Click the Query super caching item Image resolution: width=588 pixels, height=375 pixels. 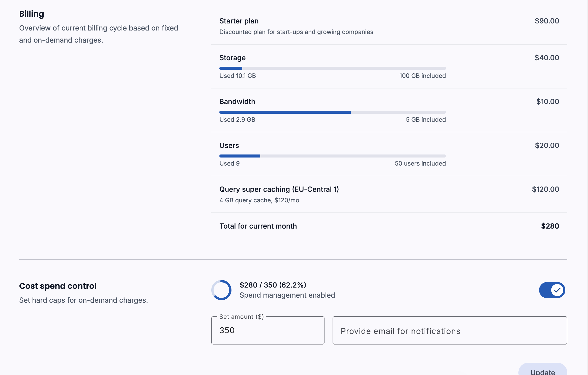point(279,189)
